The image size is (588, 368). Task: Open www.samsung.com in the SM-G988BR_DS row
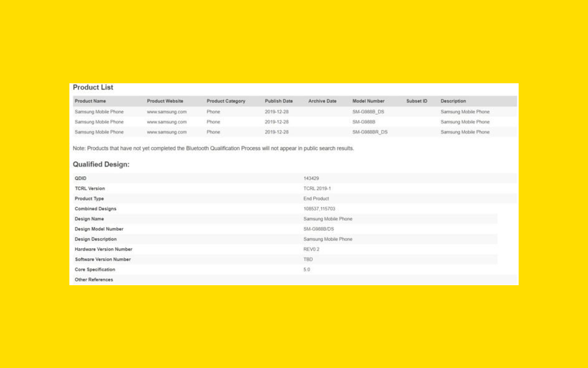tap(167, 132)
